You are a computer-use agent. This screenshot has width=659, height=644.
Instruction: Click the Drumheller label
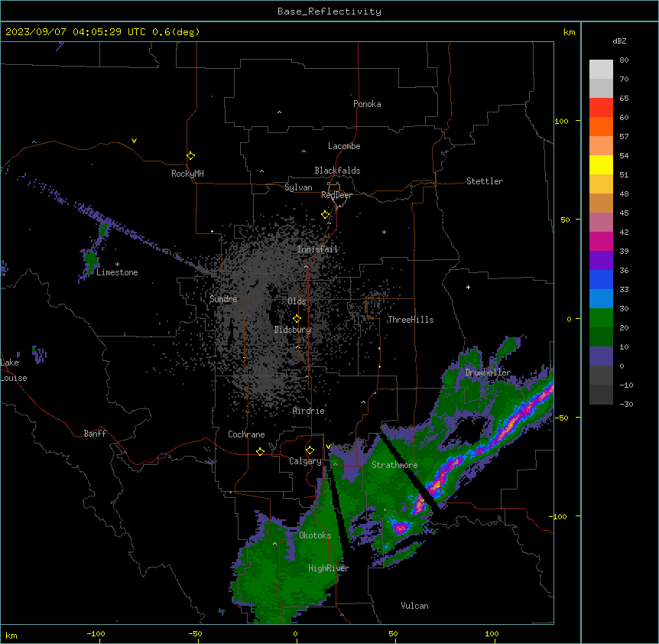pyautogui.click(x=488, y=372)
